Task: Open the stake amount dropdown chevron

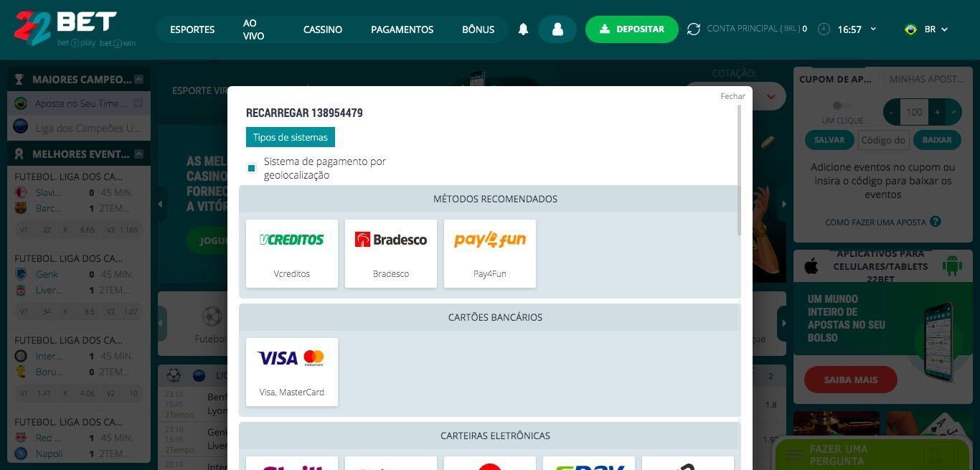Action: tap(953, 112)
